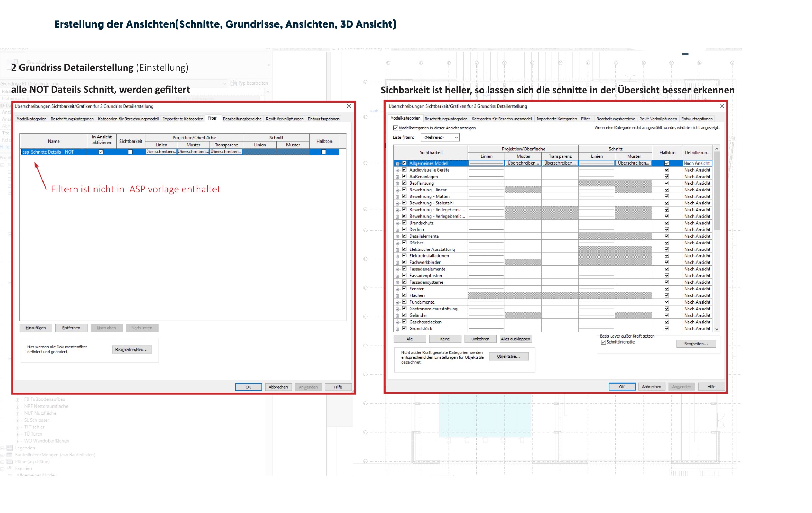
Task: Expand Grundstück category
Action: click(397, 329)
